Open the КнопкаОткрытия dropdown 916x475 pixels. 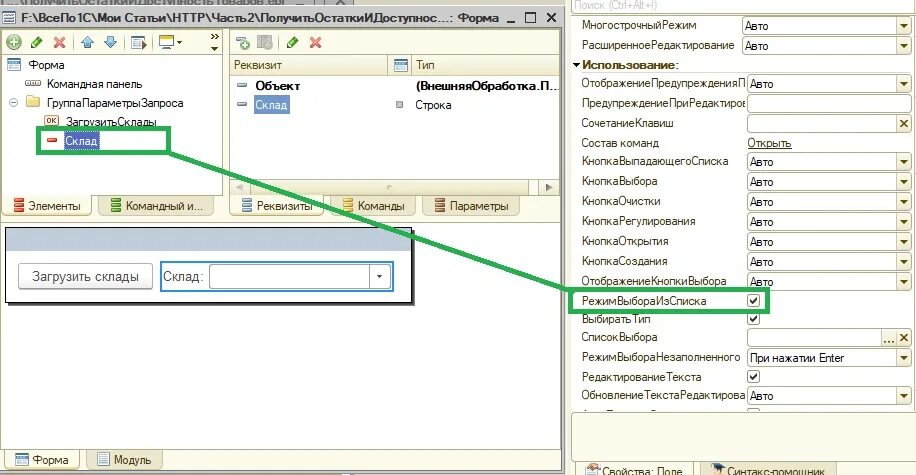click(904, 242)
